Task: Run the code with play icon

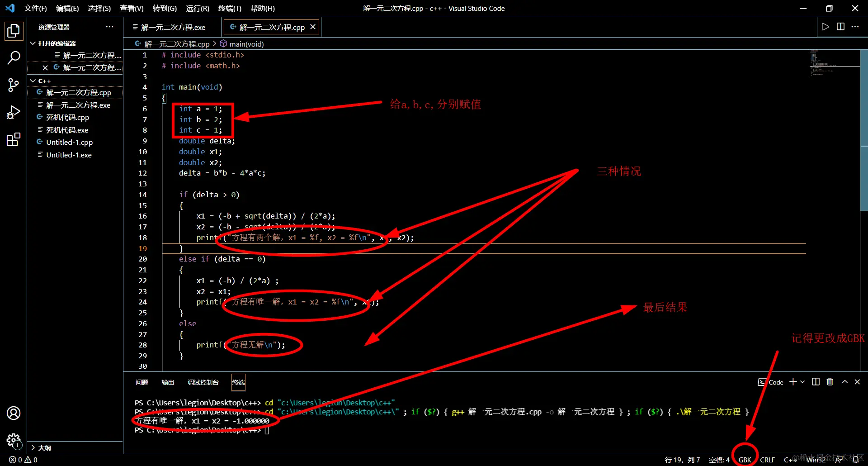Action: [x=826, y=27]
